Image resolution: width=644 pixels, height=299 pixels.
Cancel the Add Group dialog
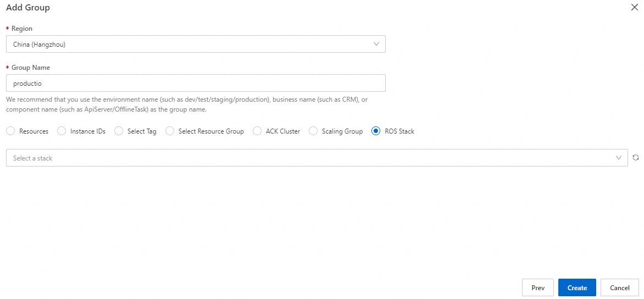pyautogui.click(x=620, y=287)
